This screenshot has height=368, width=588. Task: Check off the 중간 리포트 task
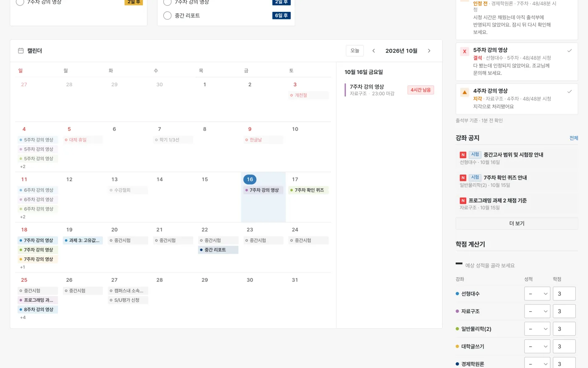tap(167, 16)
